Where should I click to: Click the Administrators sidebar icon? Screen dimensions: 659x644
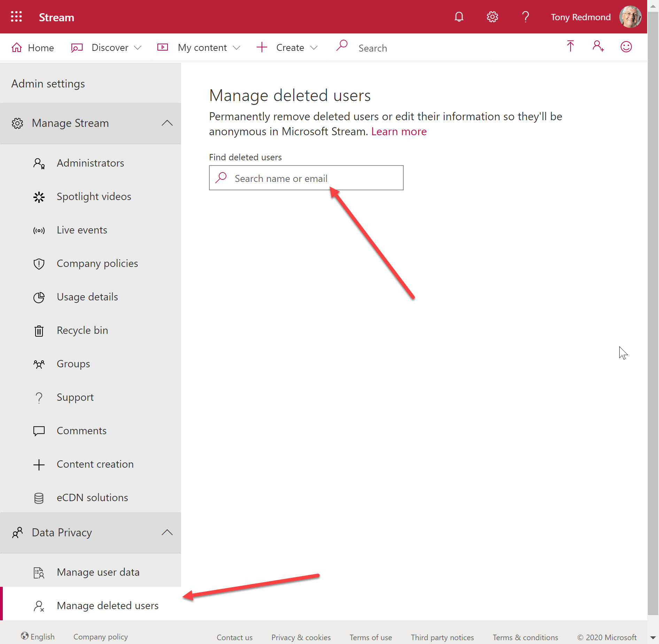[x=39, y=163]
